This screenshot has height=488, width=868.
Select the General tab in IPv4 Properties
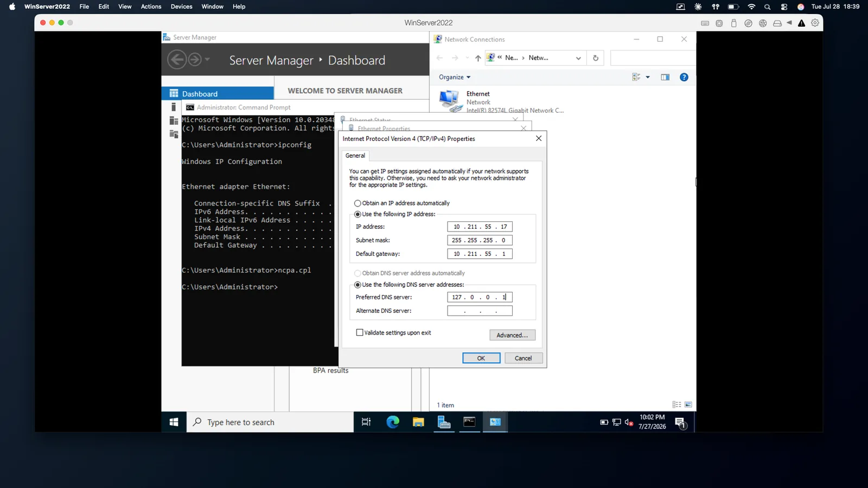coord(355,156)
